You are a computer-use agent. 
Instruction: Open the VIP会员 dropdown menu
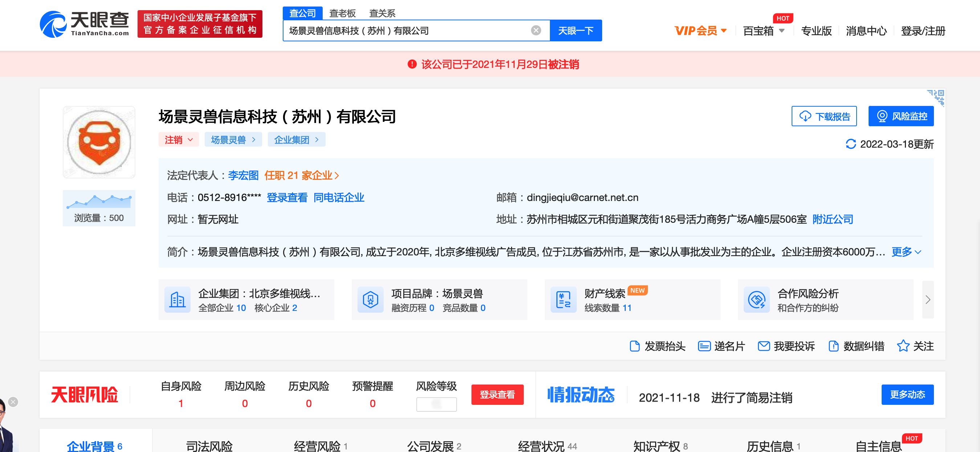click(x=700, y=31)
